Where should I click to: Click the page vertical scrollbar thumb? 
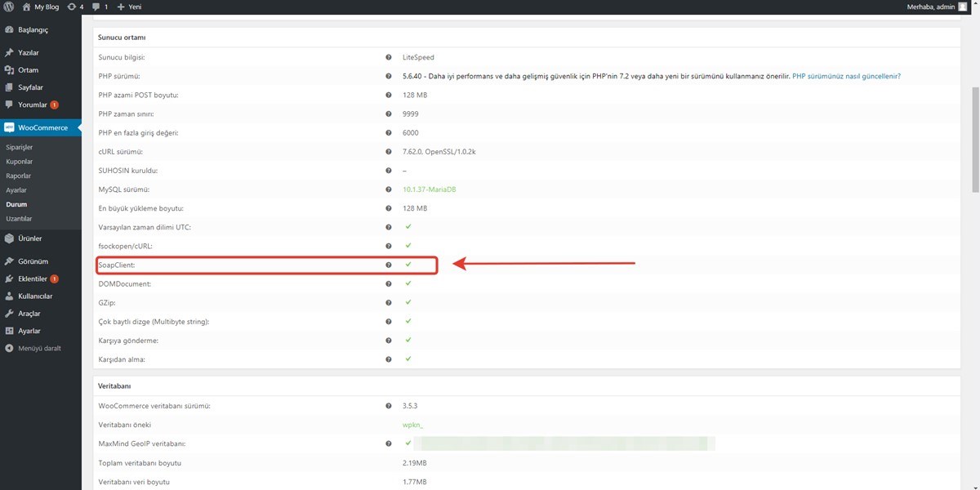pyautogui.click(x=974, y=139)
